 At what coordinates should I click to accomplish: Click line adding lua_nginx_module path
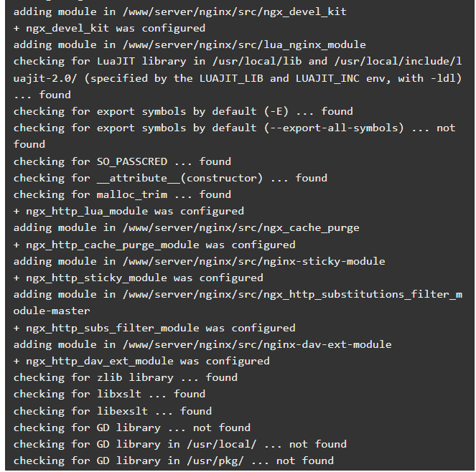point(190,45)
